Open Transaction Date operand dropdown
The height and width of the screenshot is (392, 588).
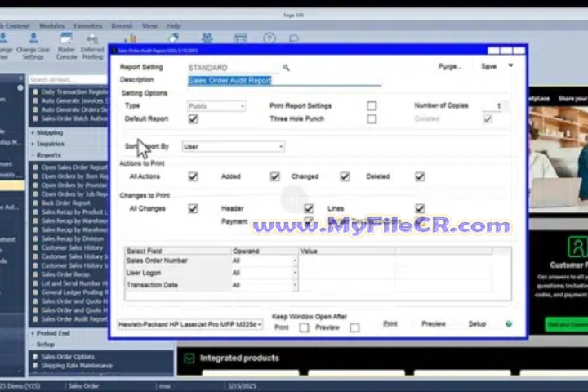click(295, 285)
